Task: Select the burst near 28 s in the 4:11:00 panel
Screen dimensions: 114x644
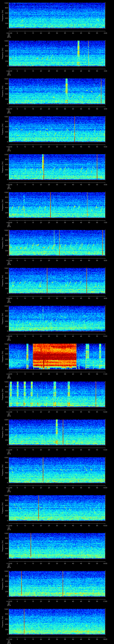Action: 55,394
